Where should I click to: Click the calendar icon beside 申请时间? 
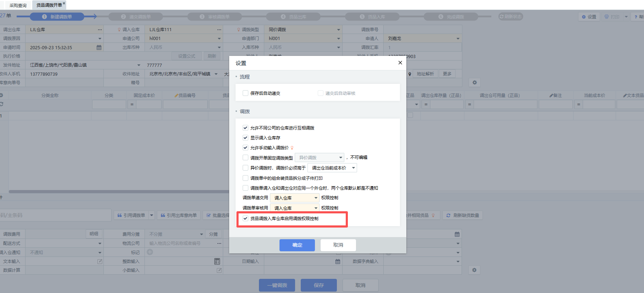point(99,47)
